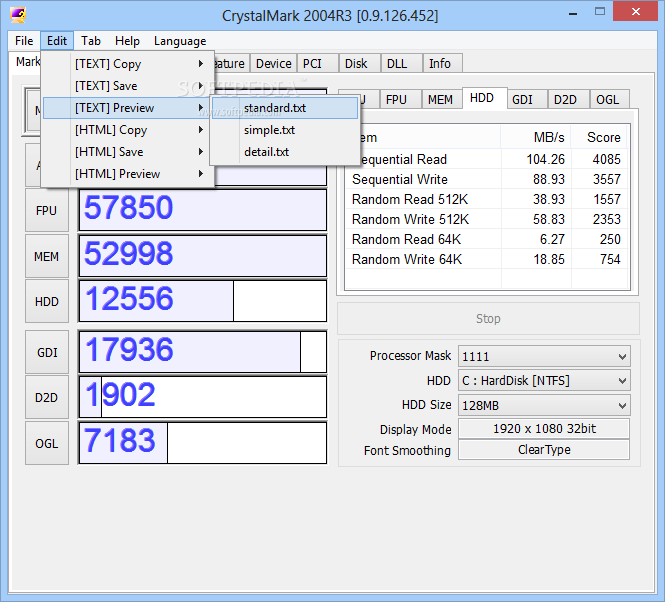Select the Random Write 64K row
Viewport: 665px width, 602px height.
[486, 259]
